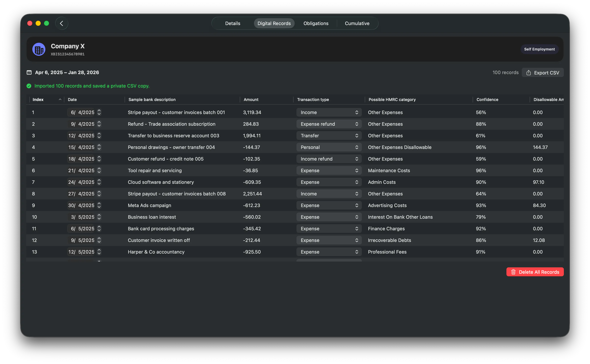
Task: Click the trash icon in Delete All Records
Action: [x=513, y=272]
